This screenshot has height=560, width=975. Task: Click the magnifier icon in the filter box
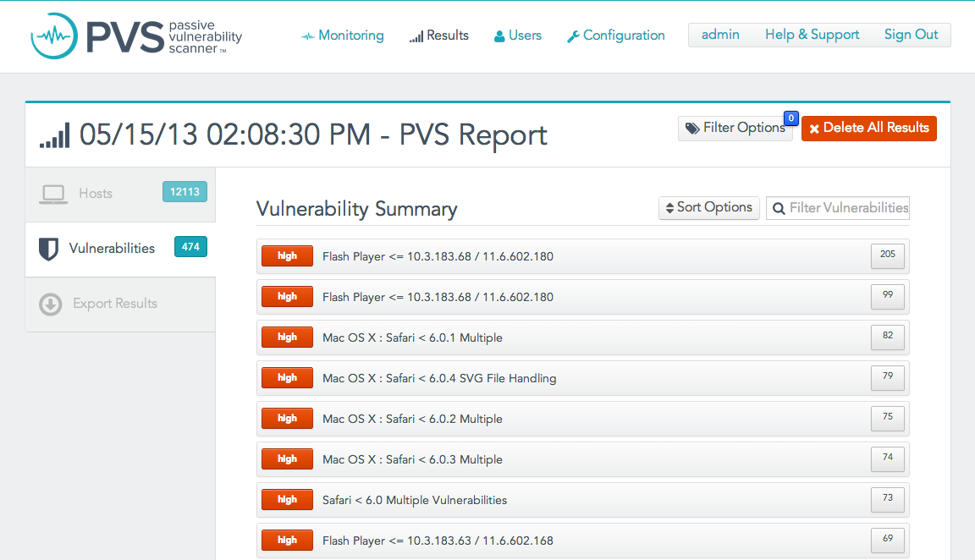tap(779, 208)
